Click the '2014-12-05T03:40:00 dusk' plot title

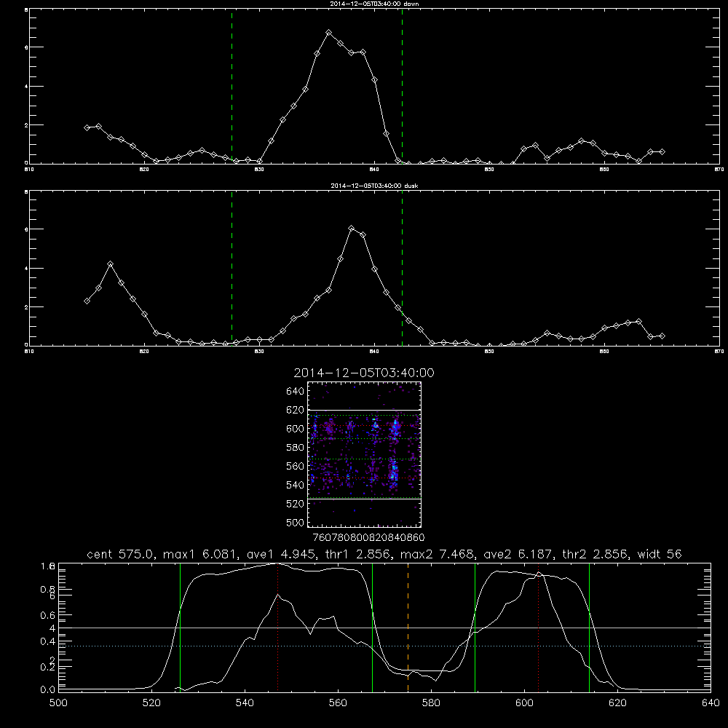tap(374, 186)
